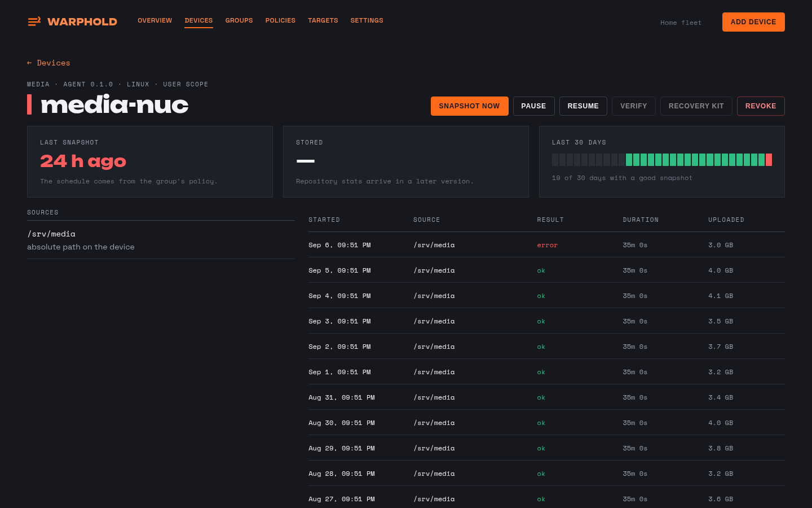The width and height of the screenshot is (812, 508).
Task: Click the Verify button
Action: point(634,106)
